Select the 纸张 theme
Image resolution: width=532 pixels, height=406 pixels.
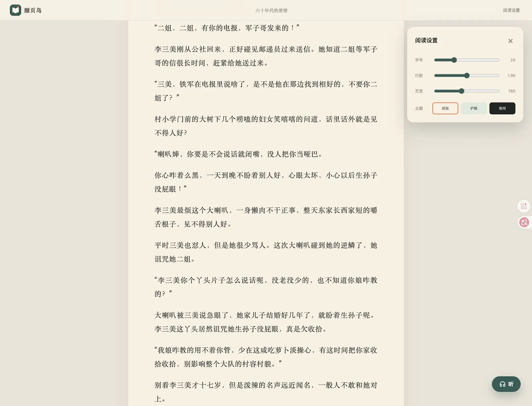445,108
